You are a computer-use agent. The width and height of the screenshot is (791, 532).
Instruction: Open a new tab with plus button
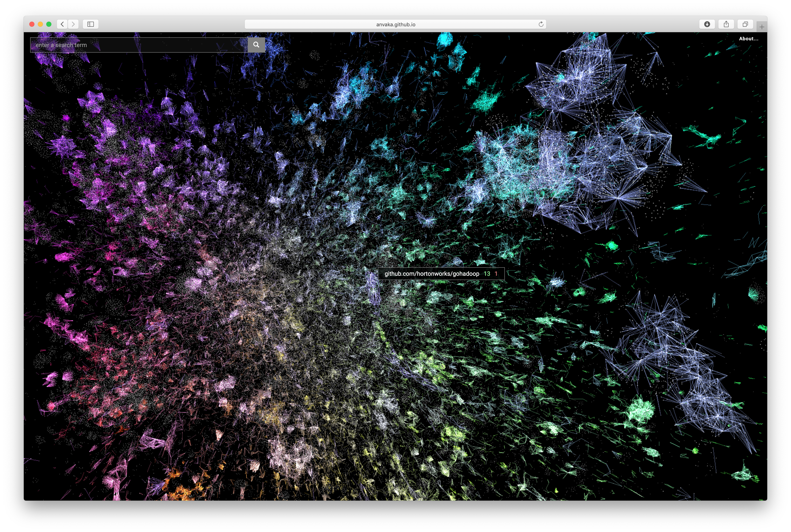point(762,27)
